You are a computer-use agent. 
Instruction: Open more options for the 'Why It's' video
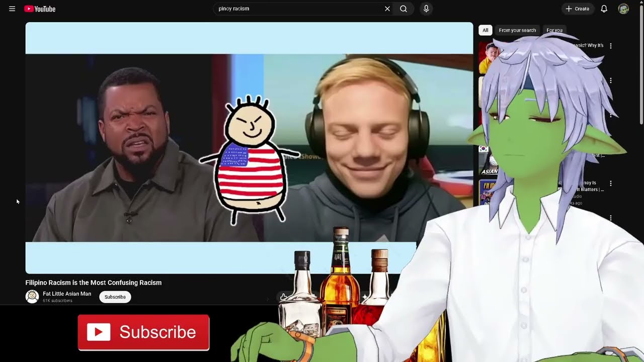tap(611, 46)
